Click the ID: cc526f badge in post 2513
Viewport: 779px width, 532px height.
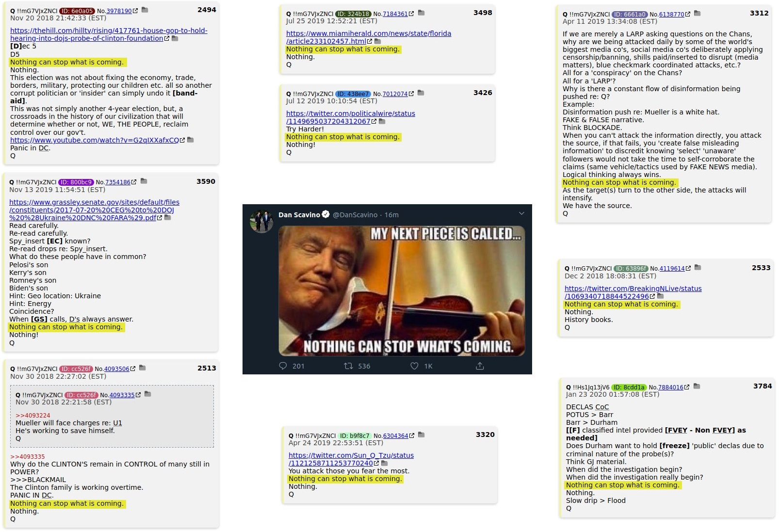click(x=76, y=369)
